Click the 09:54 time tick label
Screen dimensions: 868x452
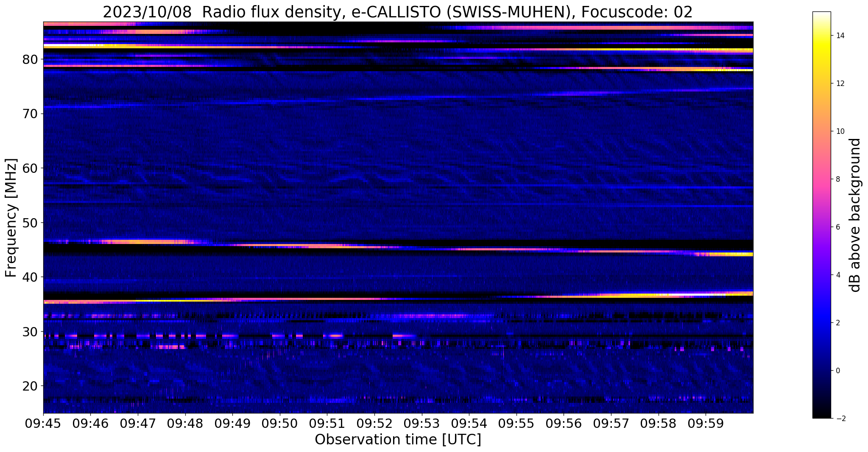469,424
